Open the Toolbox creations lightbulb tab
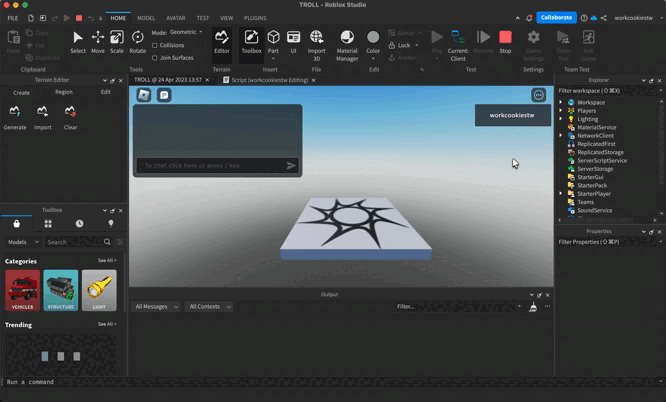The image size is (666, 402). (111, 224)
